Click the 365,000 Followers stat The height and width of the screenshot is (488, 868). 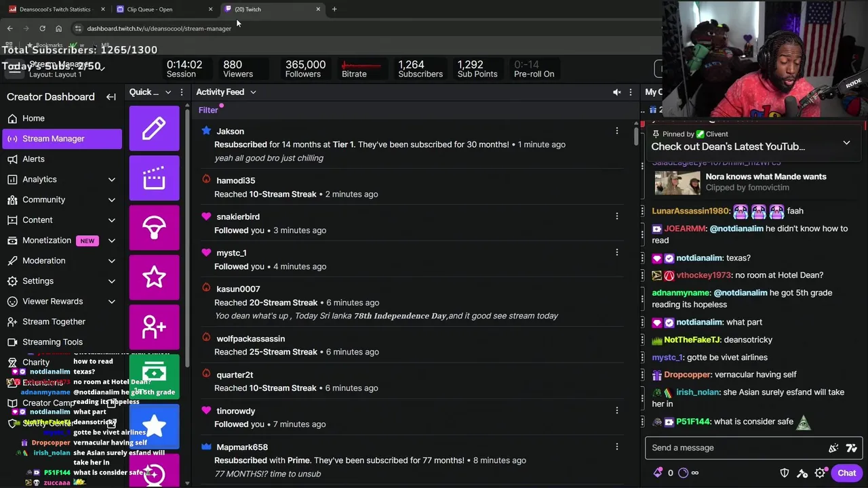click(x=304, y=68)
